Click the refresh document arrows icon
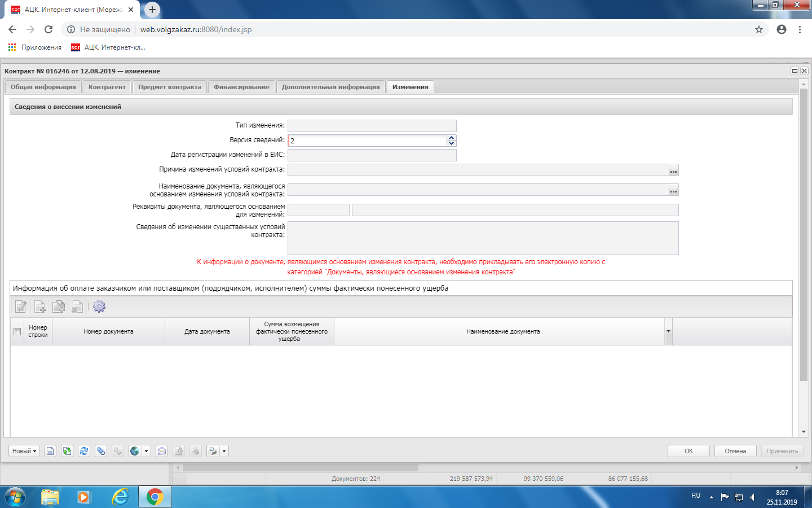This screenshot has width=812, height=508. (84, 451)
